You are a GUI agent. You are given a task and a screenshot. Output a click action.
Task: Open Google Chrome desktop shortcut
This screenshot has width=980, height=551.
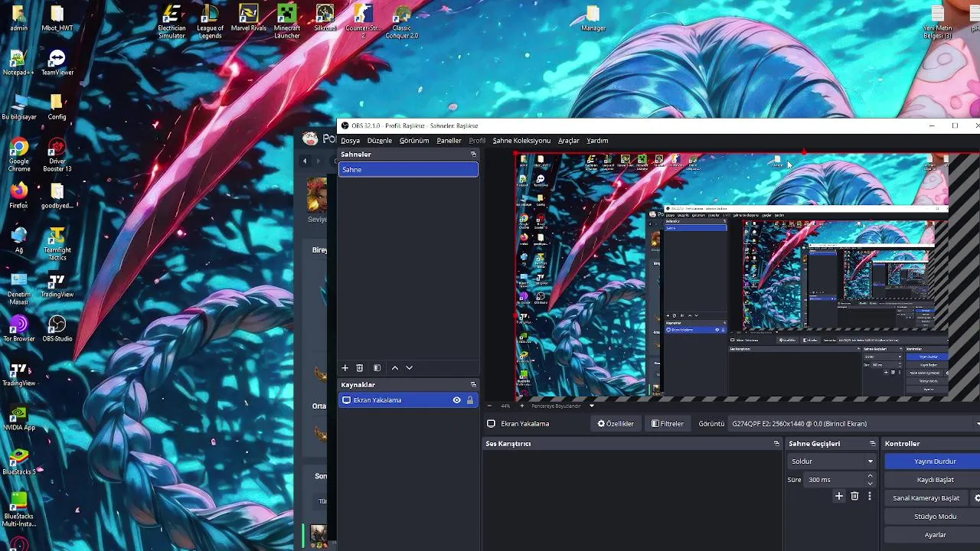coord(18,155)
